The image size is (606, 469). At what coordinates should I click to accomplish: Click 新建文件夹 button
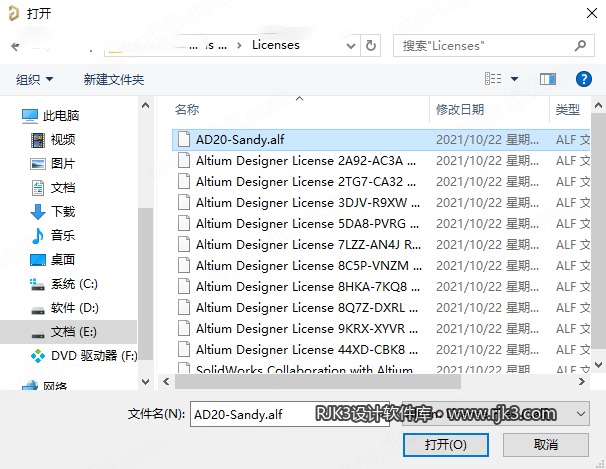pyautogui.click(x=114, y=80)
